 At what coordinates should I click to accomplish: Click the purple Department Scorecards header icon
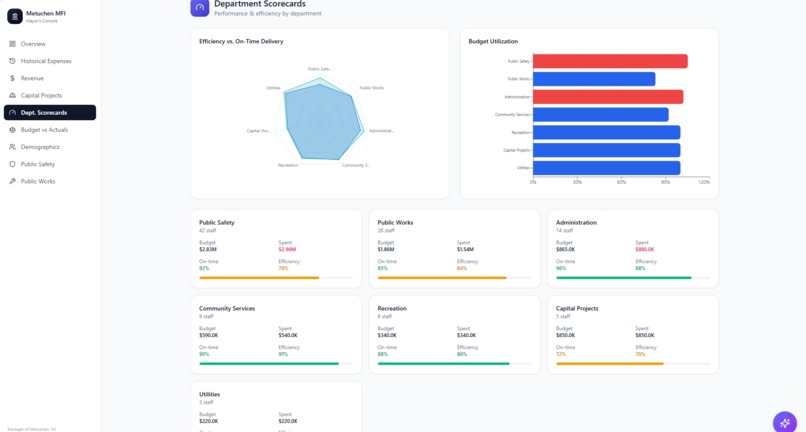(199, 8)
